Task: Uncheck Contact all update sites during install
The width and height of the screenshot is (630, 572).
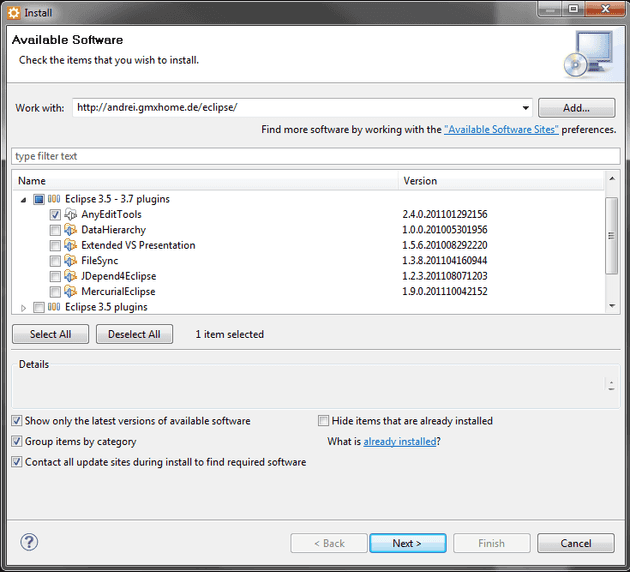Action: coord(16,462)
